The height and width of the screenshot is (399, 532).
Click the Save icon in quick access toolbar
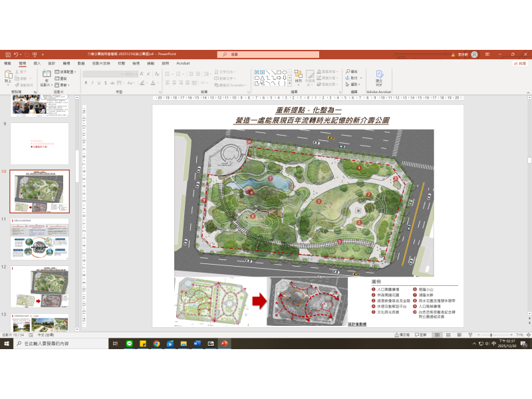[x=7, y=54]
